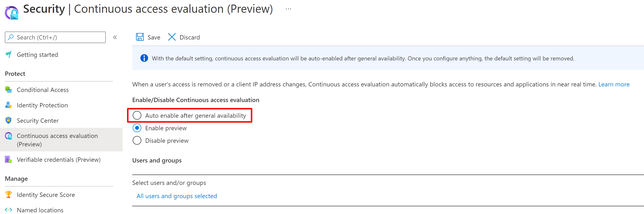Click the Identity Protection icon

pyautogui.click(x=8, y=105)
